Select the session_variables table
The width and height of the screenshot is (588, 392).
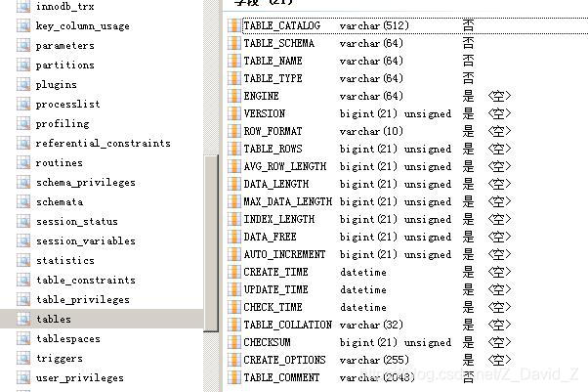click(86, 240)
